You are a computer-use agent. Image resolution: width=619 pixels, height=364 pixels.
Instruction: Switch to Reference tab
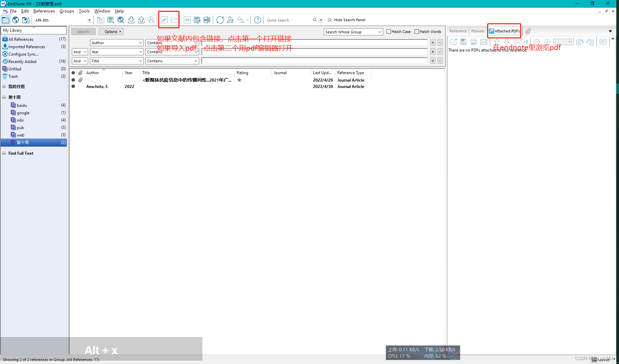458,31
